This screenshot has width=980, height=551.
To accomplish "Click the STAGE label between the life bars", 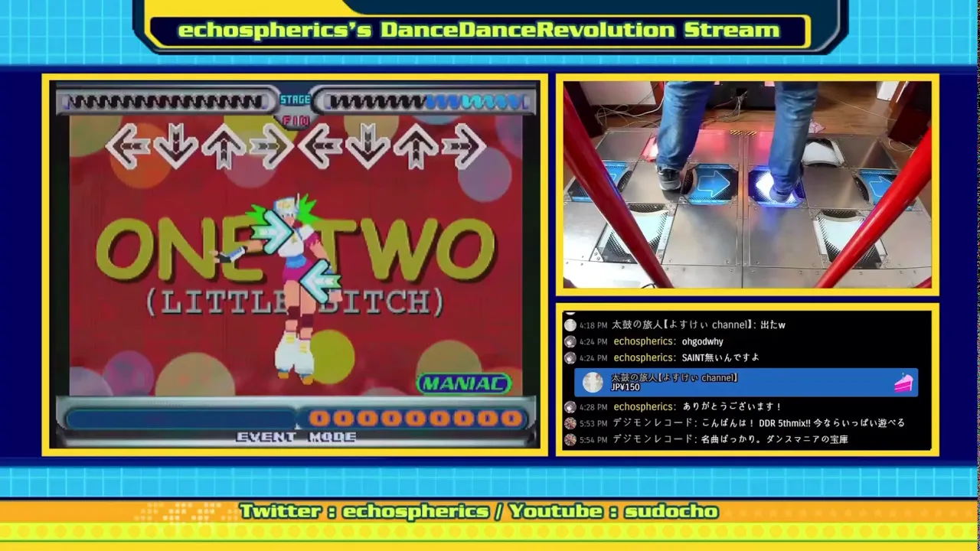I will click(296, 99).
